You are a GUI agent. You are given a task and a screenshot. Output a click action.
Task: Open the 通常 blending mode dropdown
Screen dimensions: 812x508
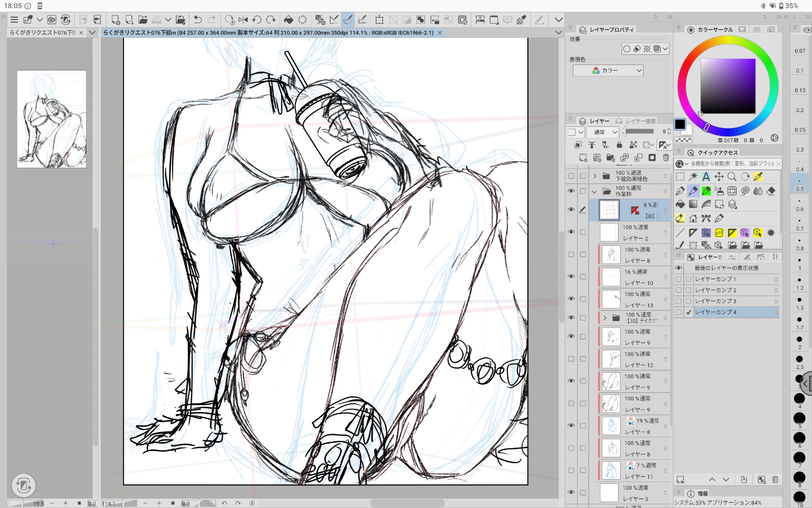click(x=603, y=132)
